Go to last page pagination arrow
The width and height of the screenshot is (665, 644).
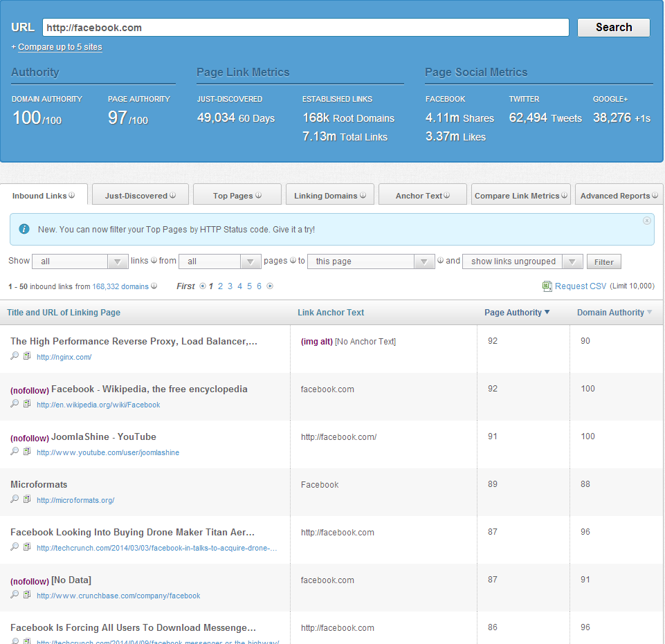pyautogui.click(x=270, y=286)
